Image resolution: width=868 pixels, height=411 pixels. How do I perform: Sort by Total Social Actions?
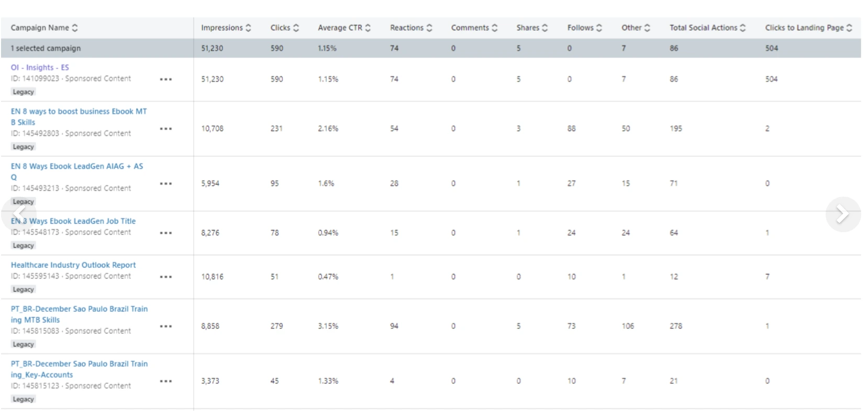point(707,28)
